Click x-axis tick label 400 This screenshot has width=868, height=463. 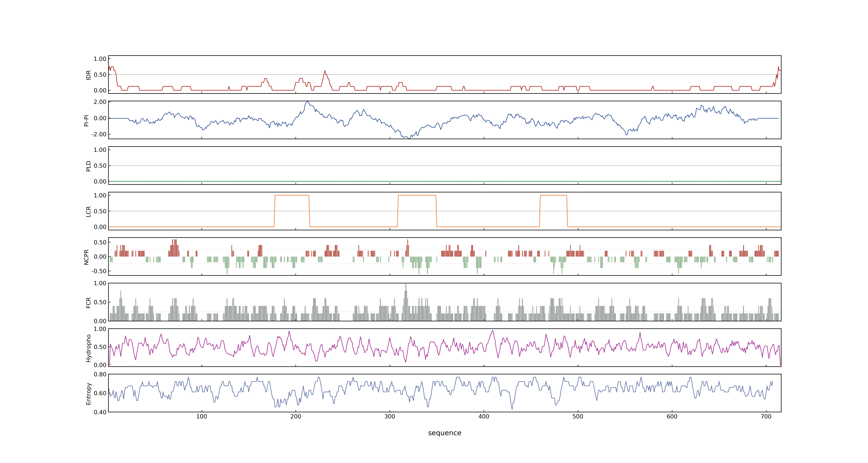[484, 416]
